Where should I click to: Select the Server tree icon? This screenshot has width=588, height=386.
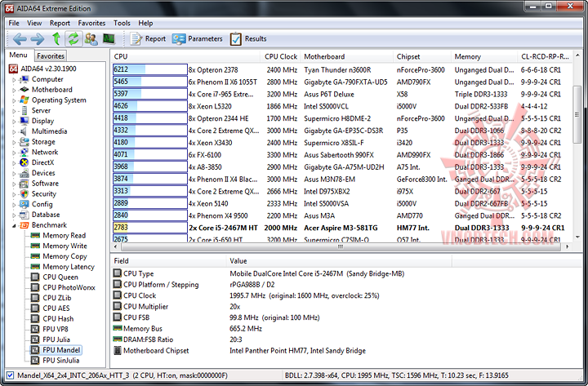24,110
